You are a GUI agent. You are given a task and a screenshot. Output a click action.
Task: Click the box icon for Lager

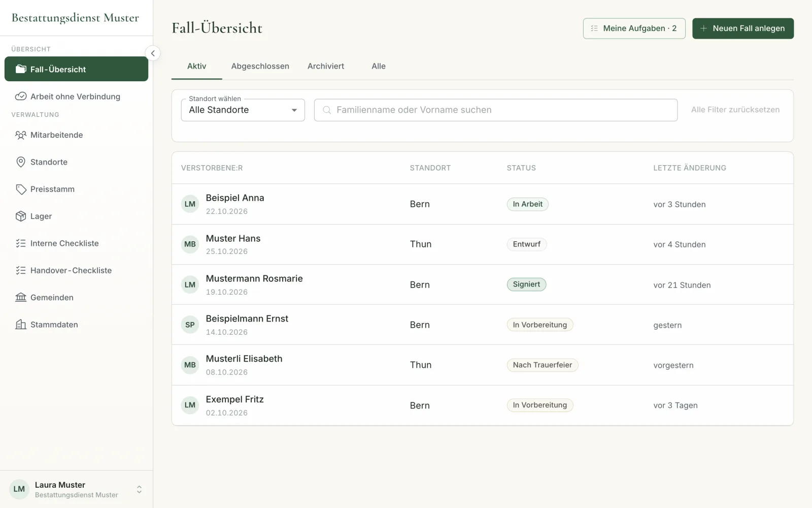pos(21,216)
